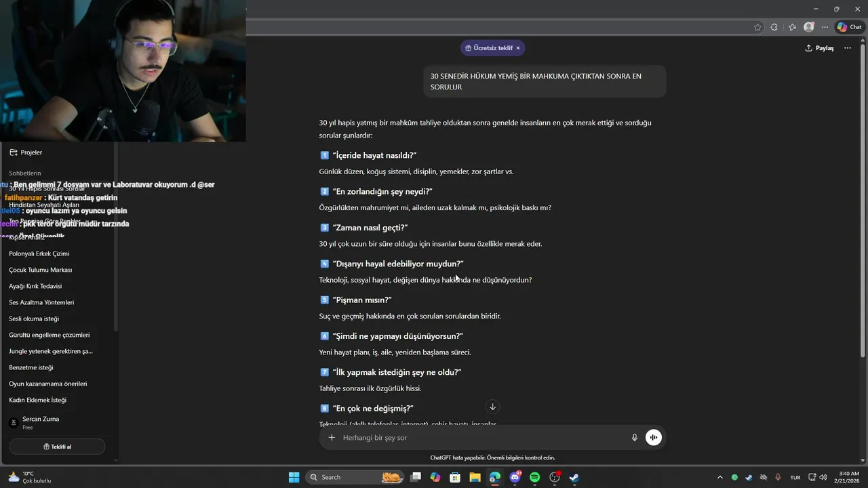
Task: Jump to bottom with down-arrow button
Action: 493,407
